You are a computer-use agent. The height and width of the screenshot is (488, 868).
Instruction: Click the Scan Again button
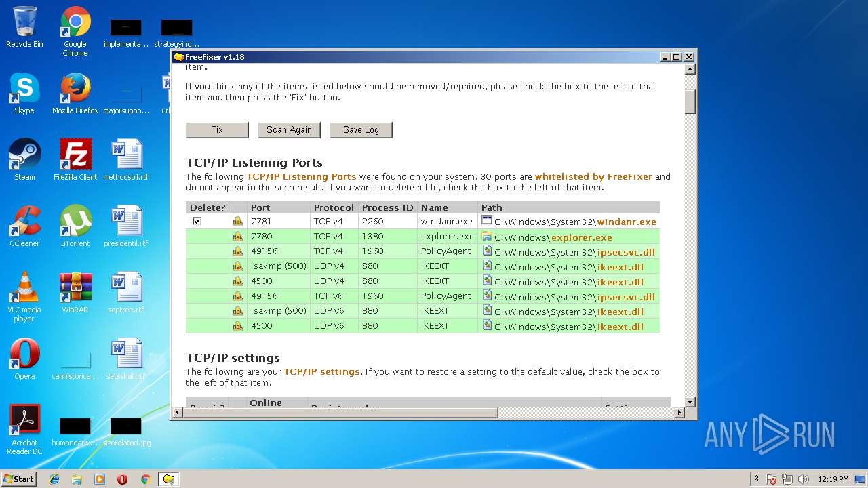[289, 129]
